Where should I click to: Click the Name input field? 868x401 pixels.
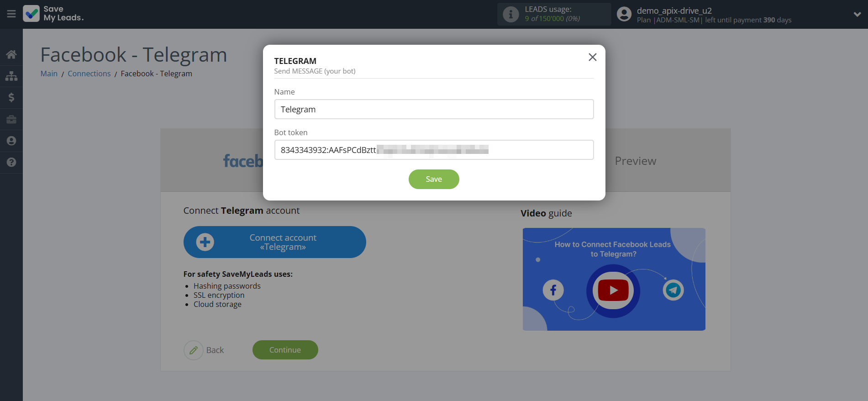(x=434, y=109)
